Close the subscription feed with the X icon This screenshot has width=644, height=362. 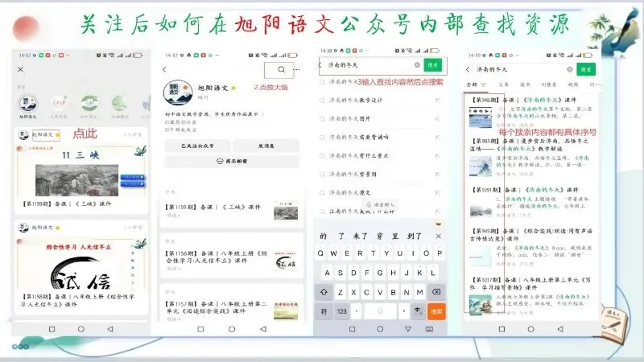21,69
